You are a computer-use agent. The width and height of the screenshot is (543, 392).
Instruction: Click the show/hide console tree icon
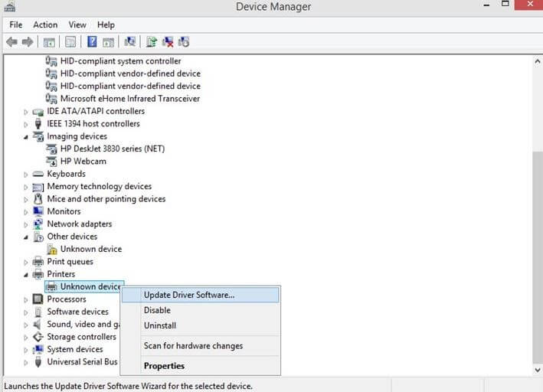click(x=49, y=43)
